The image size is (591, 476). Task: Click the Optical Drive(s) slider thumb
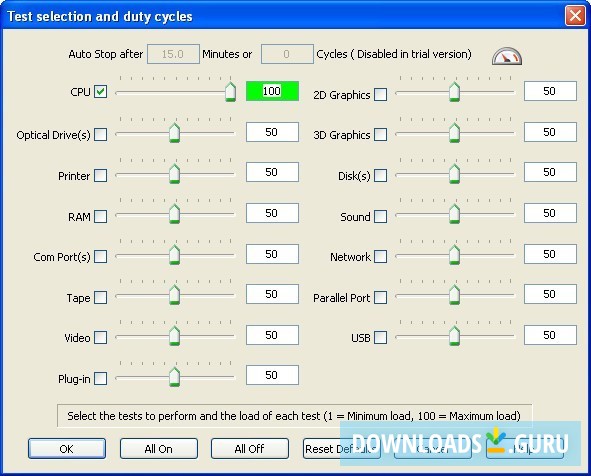click(174, 133)
